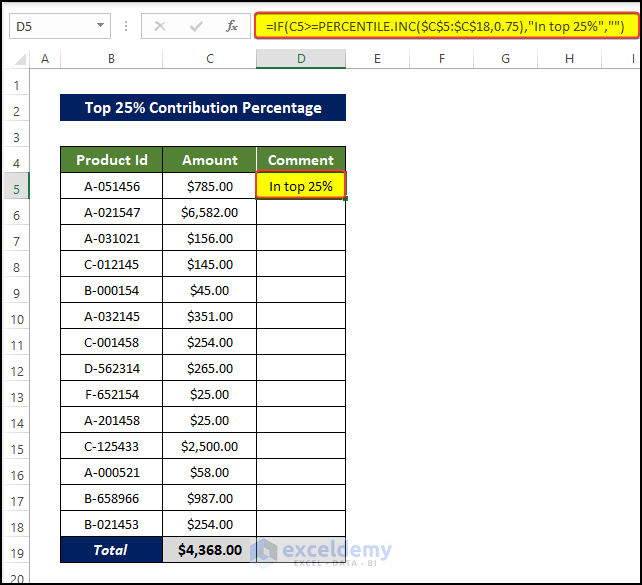Select cell A-032145
642x585 pixels.
111,316
